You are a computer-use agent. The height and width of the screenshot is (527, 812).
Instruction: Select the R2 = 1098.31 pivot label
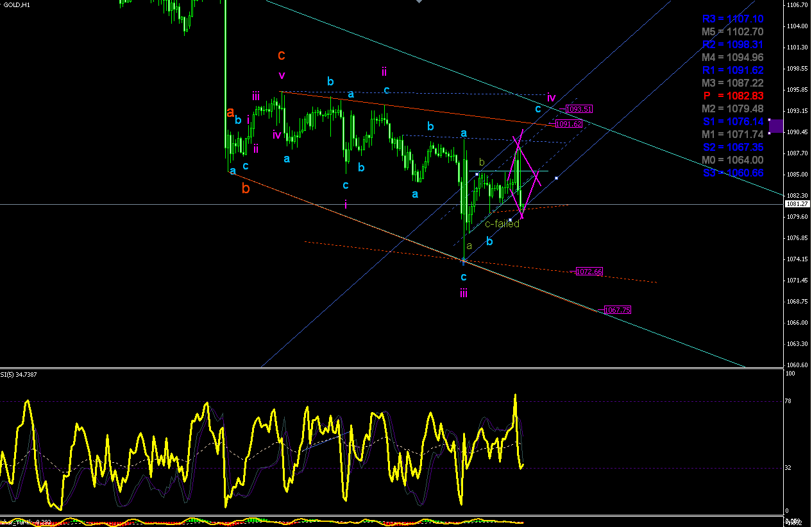coord(732,44)
